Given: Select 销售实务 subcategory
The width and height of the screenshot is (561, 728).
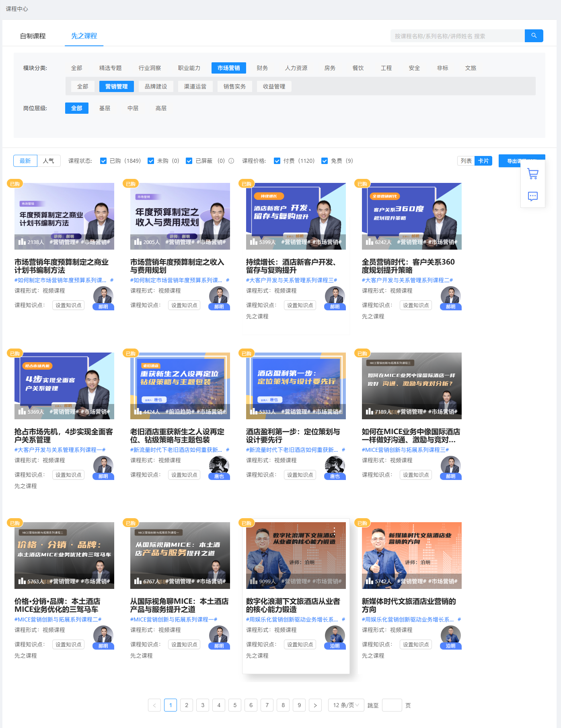Looking at the screenshot, I should [235, 86].
